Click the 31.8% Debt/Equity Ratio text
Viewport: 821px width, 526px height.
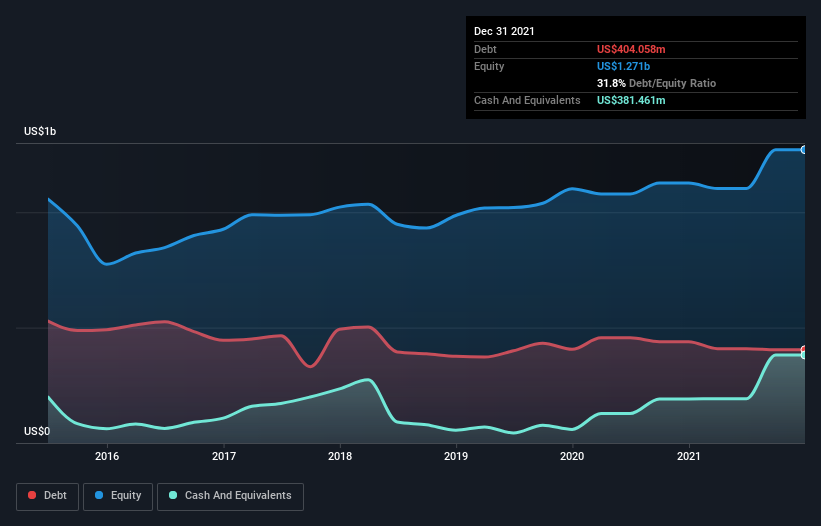(x=656, y=83)
